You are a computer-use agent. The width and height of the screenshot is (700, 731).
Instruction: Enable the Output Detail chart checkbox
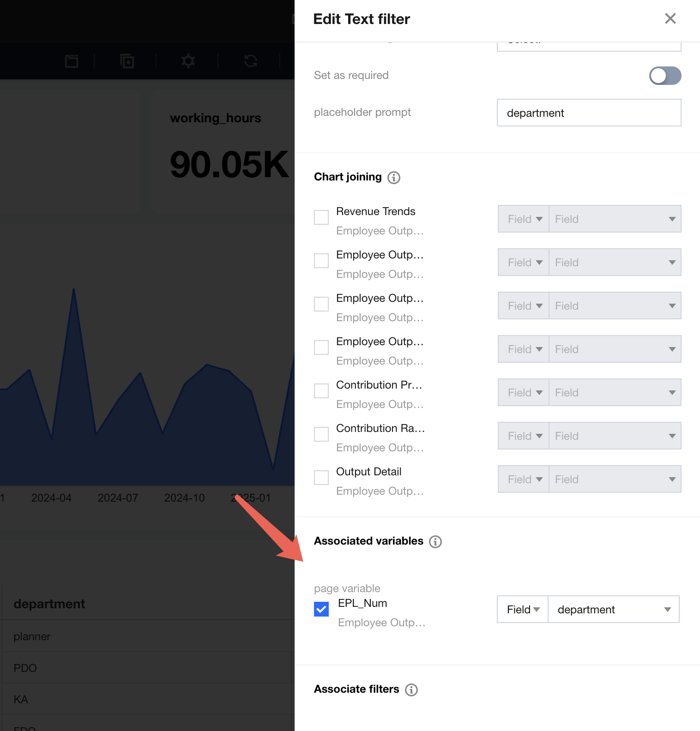click(321, 478)
